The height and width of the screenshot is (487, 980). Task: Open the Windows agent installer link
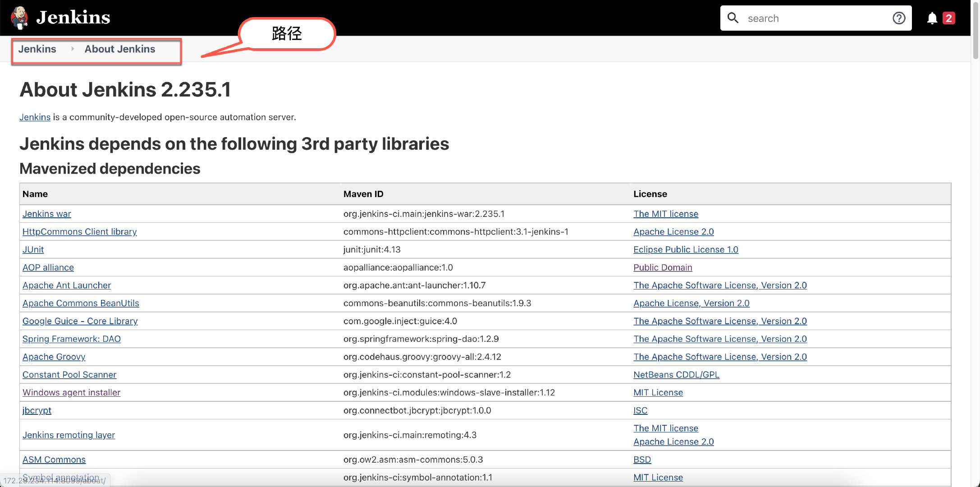tap(71, 392)
